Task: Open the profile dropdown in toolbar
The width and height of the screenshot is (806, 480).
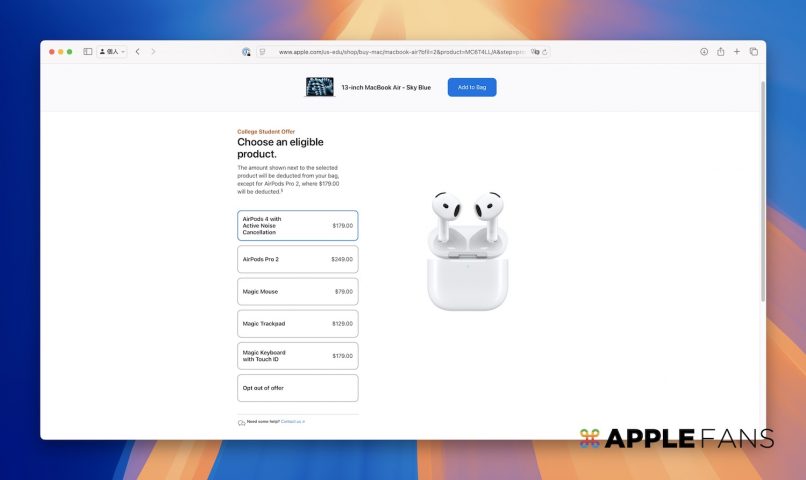Action: [x=111, y=51]
